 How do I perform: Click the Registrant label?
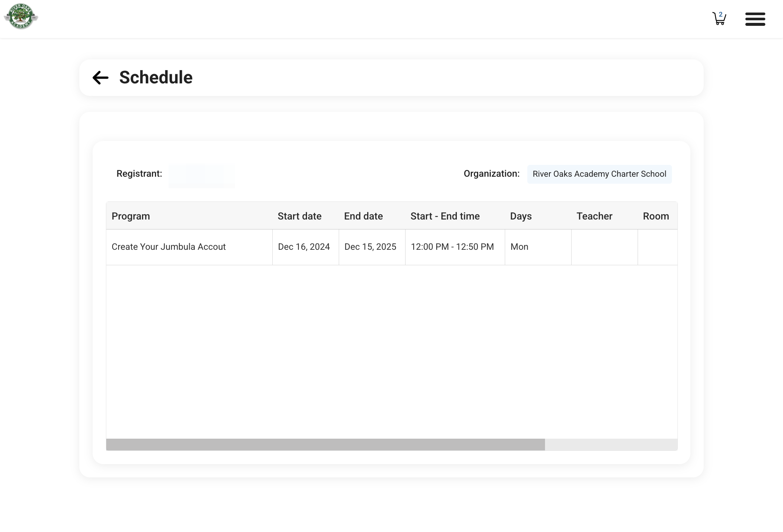click(139, 174)
